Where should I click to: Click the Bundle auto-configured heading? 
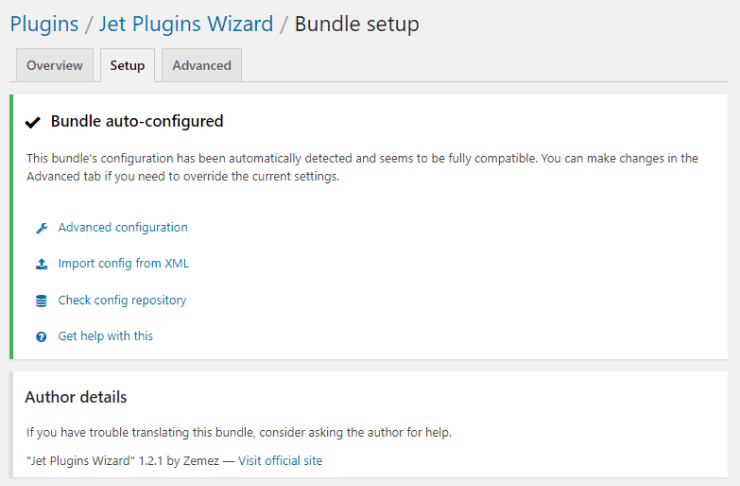[x=137, y=121]
